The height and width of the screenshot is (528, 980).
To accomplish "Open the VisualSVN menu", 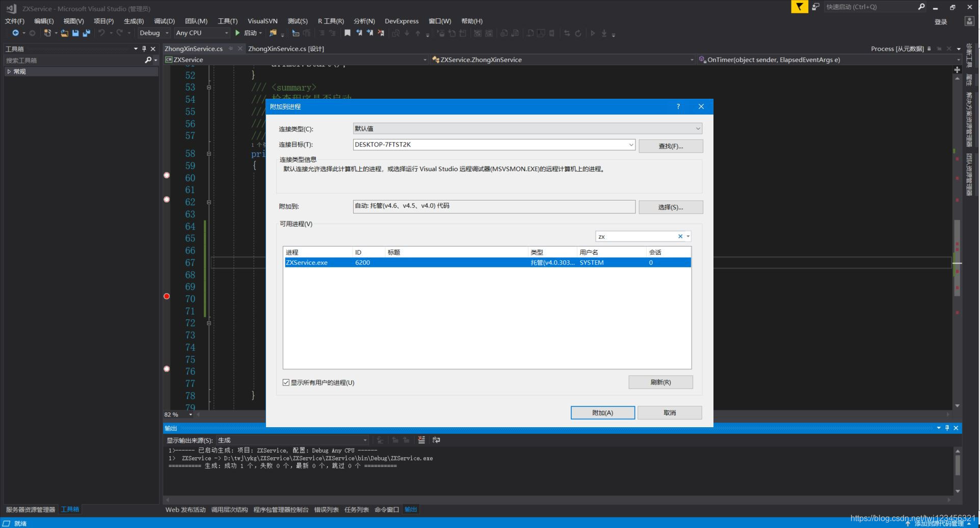I will (262, 21).
